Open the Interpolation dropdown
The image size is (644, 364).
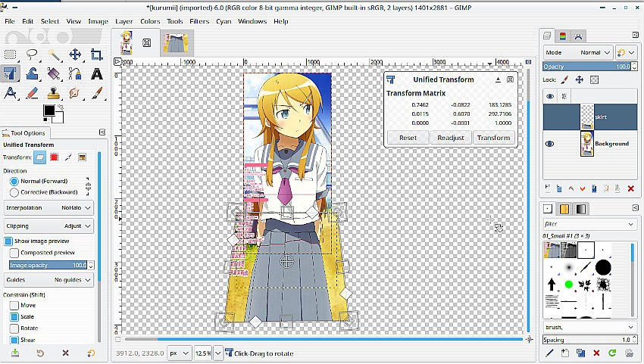(50, 207)
